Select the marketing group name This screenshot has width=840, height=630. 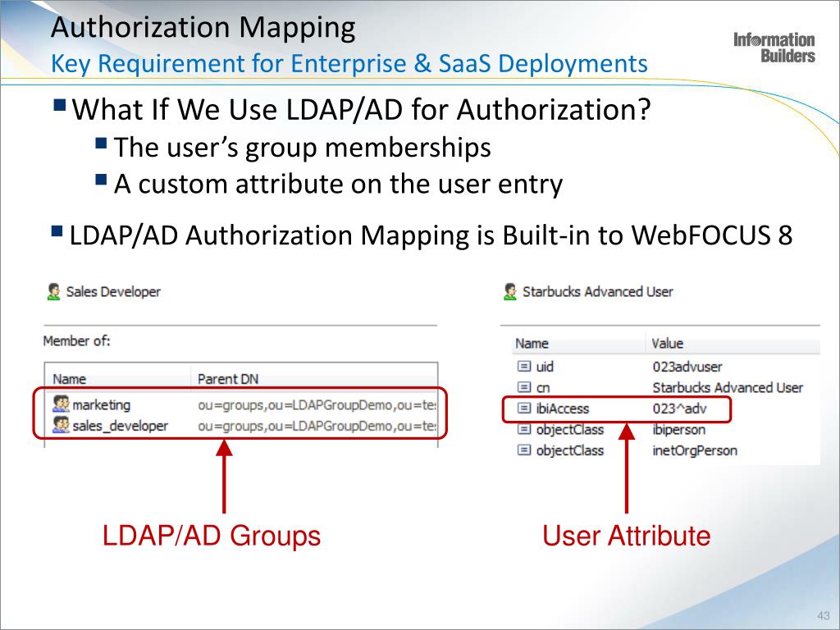[101, 405]
